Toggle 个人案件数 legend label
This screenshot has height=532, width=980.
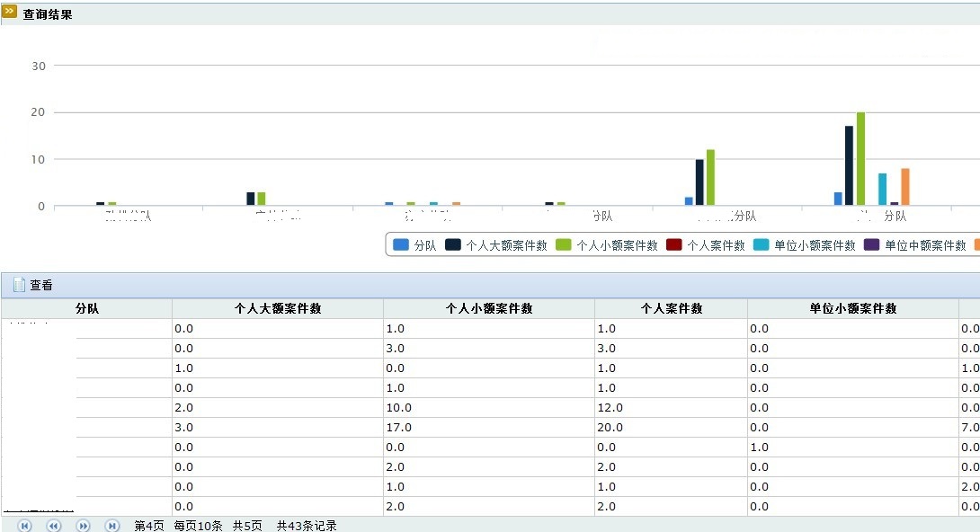point(717,245)
